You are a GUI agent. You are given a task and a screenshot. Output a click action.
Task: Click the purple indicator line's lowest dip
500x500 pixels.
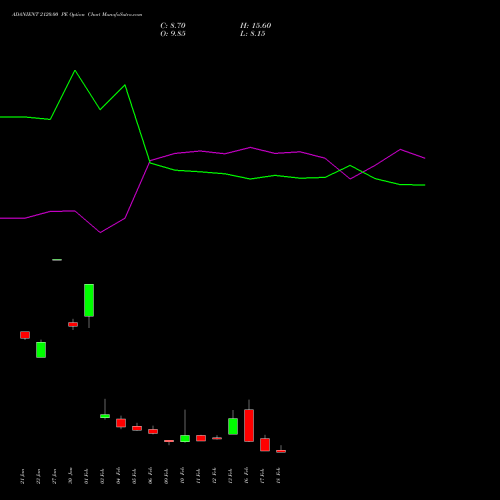[100, 232]
